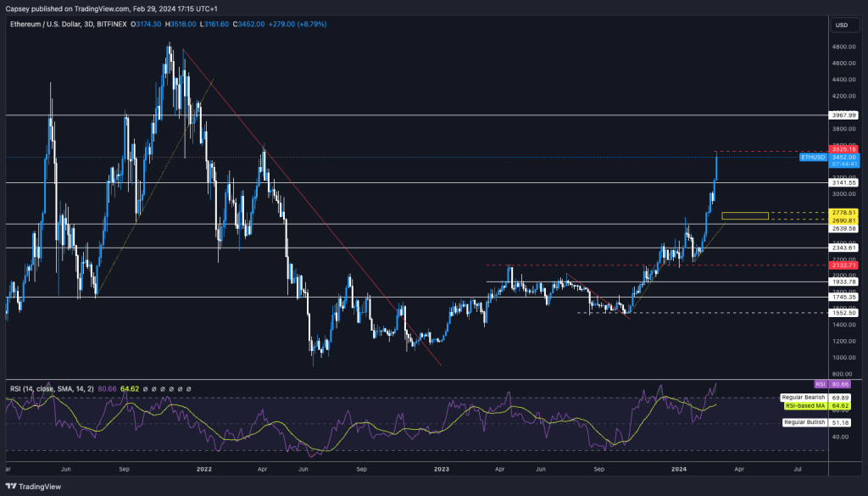Viewport: 868px width, 496px height.
Task: Click the Regular Bullish label
Action: pyautogui.click(x=805, y=422)
